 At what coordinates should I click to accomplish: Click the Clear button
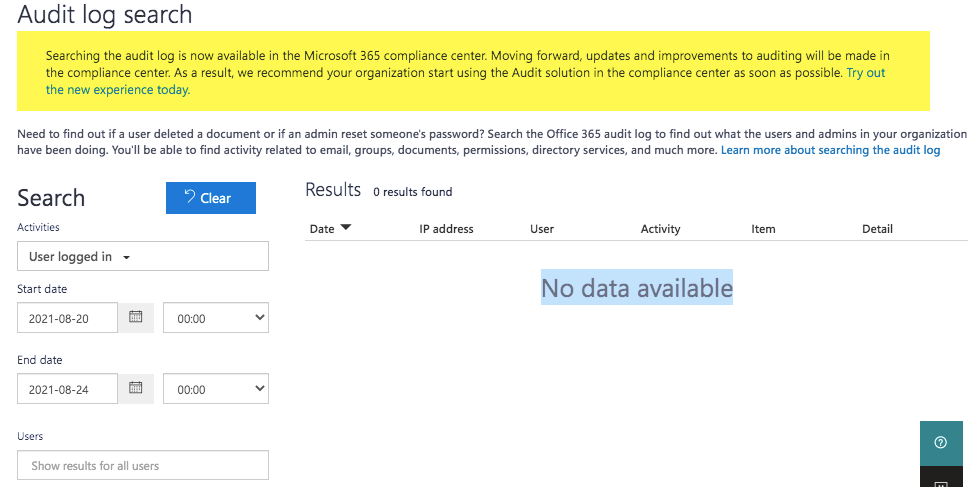pos(211,198)
